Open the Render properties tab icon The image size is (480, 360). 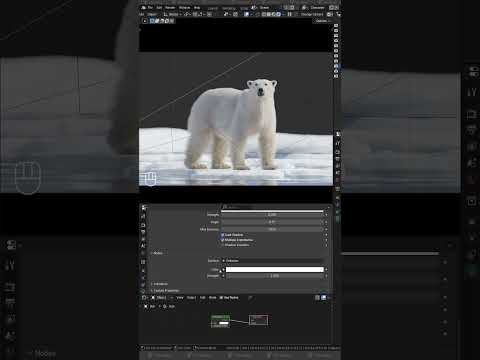143,216
